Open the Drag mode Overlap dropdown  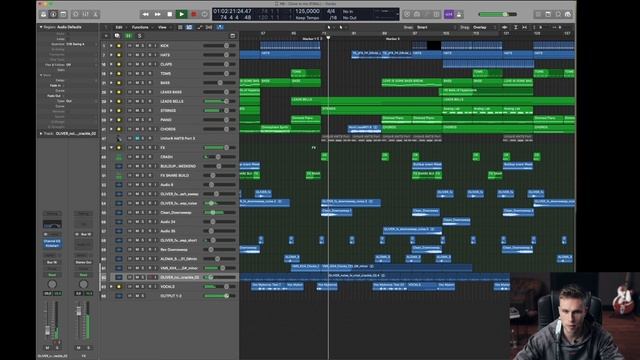tap(484, 27)
